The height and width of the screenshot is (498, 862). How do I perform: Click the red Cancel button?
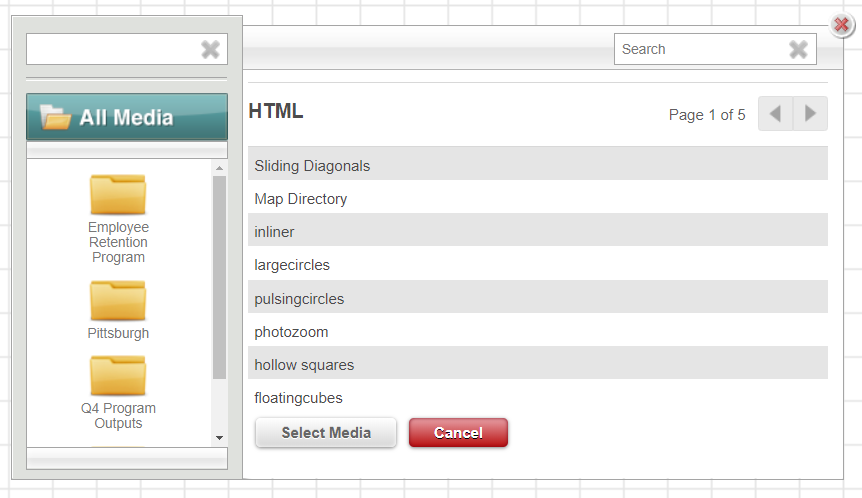458,433
